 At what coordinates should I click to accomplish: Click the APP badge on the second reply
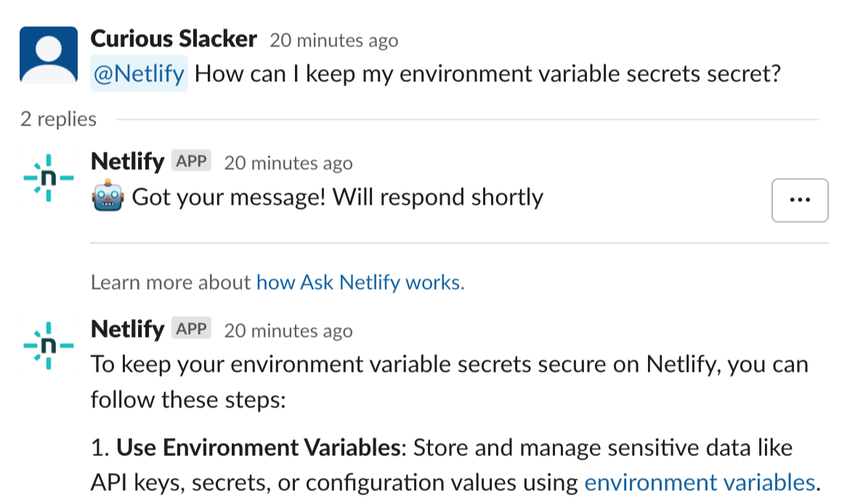[192, 329]
